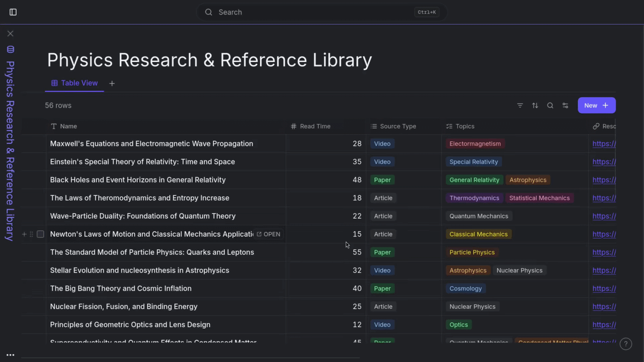Image resolution: width=644 pixels, height=362 pixels.
Task: Open the sort arrows icon
Action: pyautogui.click(x=535, y=106)
